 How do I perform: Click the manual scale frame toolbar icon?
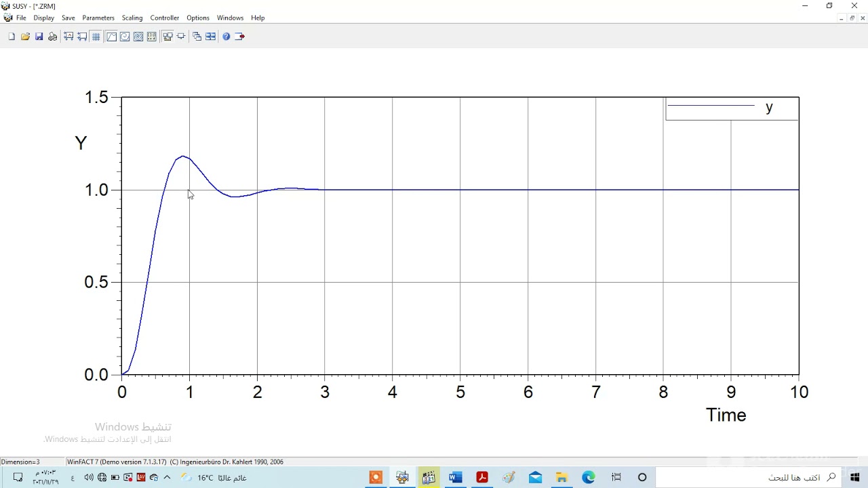click(x=82, y=37)
